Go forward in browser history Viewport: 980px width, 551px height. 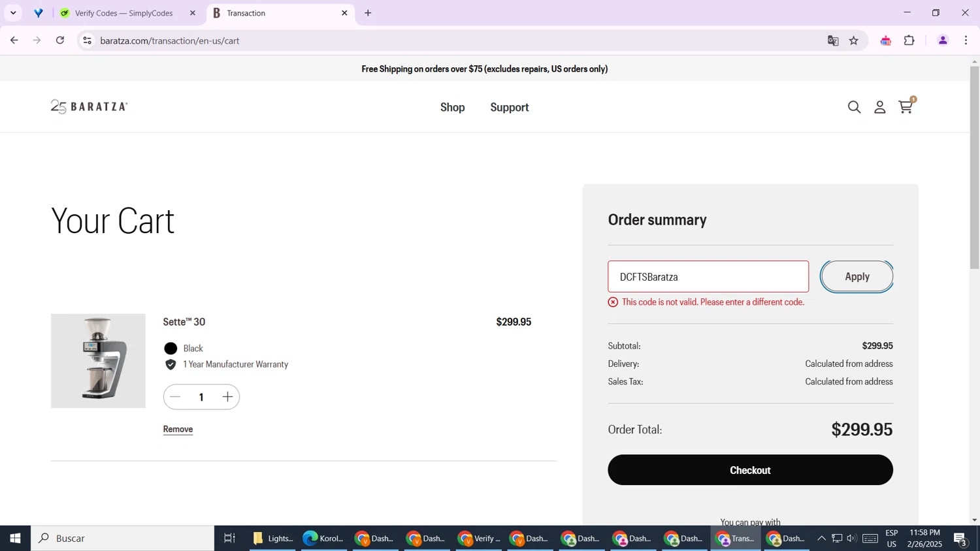pyautogui.click(x=37, y=40)
